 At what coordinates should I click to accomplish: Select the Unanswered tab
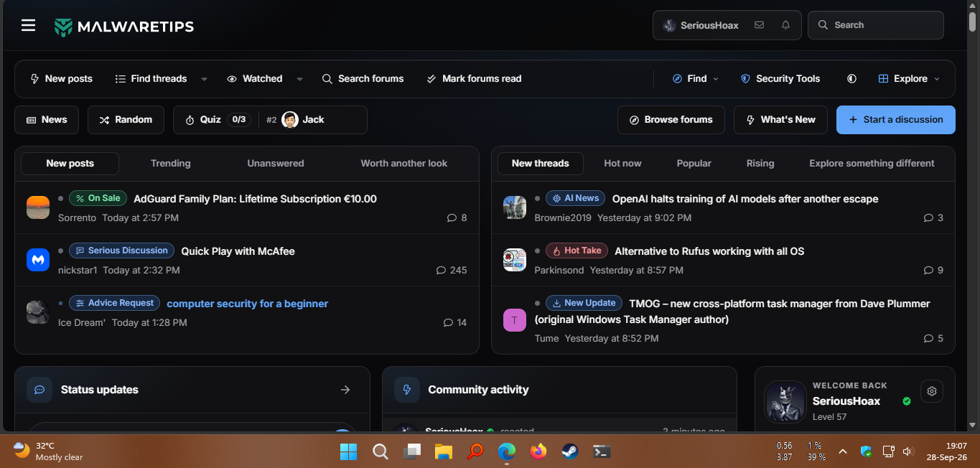click(276, 164)
